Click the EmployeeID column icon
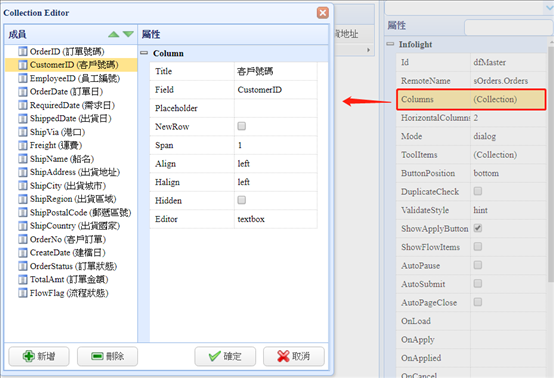The width and height of the screenshot is (554, 378). [x=23, y=78]
